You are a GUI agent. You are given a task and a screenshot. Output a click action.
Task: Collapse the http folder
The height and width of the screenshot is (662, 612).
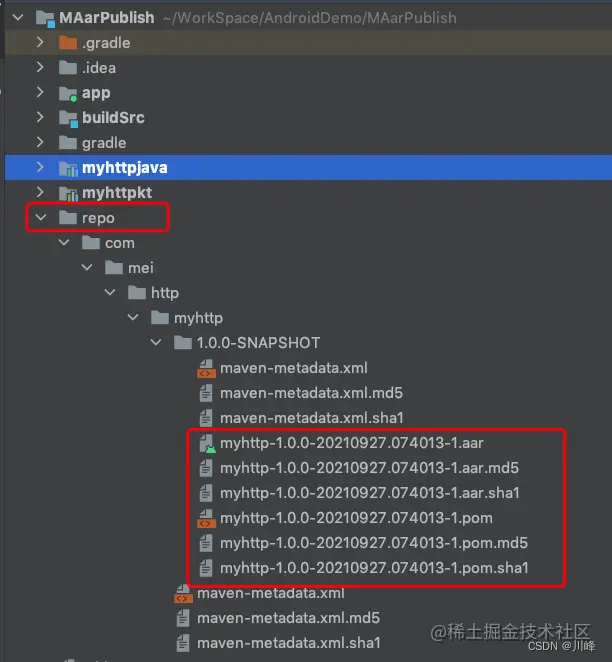tap(110, 292)
